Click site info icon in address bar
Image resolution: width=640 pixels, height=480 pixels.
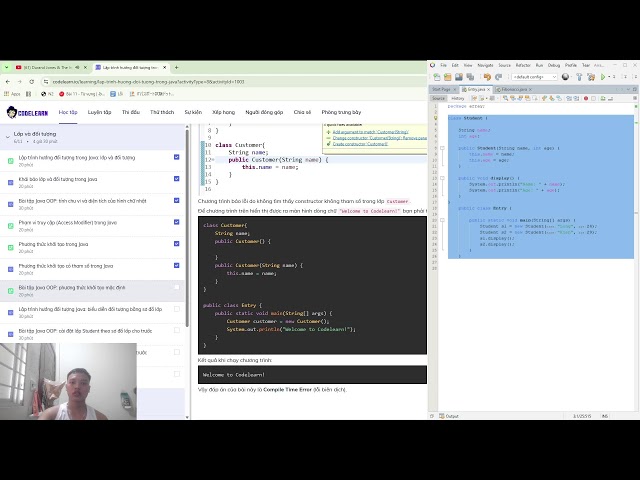[46, 82]
